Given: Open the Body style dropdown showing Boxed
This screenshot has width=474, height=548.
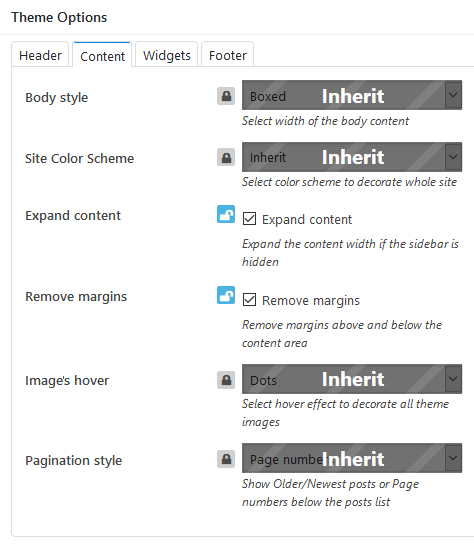Looking at the screenshot, I should tap(352, 95).
